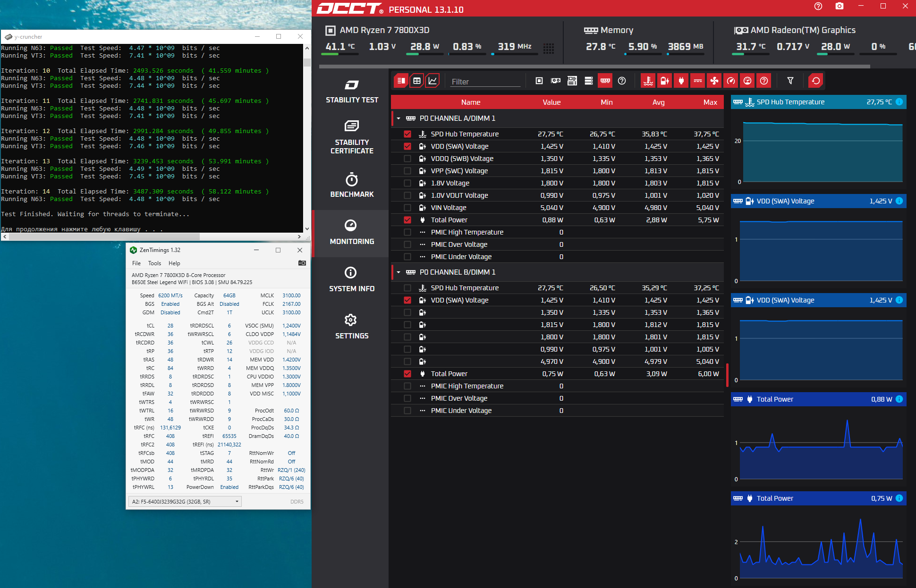Open ZenTimings DIMM selection dropdown
916x588 pixels.
pos(185,502)
